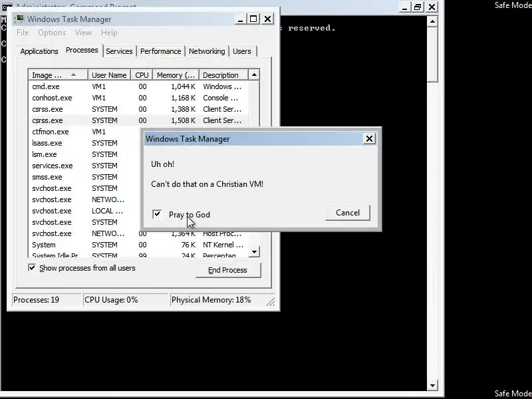The height and width of the screenshot is (399, 532).
Task: Click the Processes: 19 status entry
Action: pyautogui.click(x=47, y=300)
